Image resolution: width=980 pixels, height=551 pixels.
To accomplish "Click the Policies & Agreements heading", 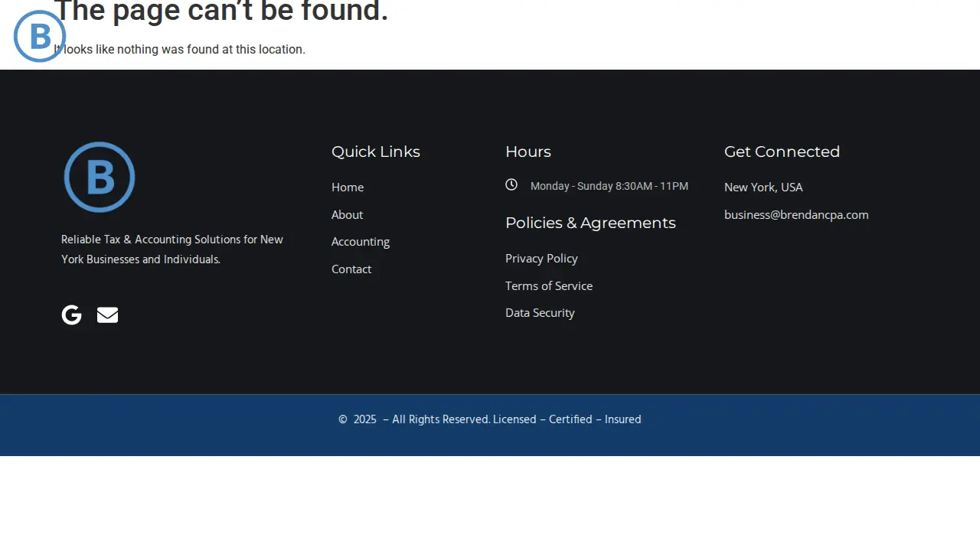I will click(590, 223).
